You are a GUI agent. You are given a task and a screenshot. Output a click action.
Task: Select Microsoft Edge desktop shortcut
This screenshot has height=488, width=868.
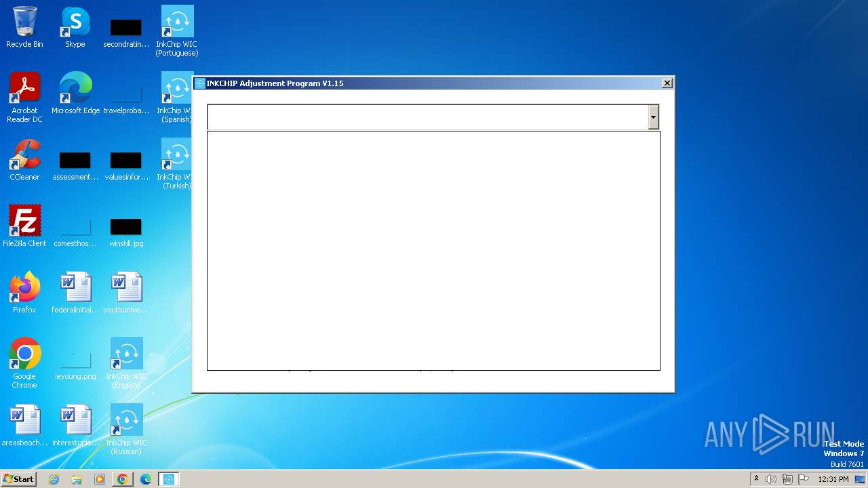pos(75,94)
